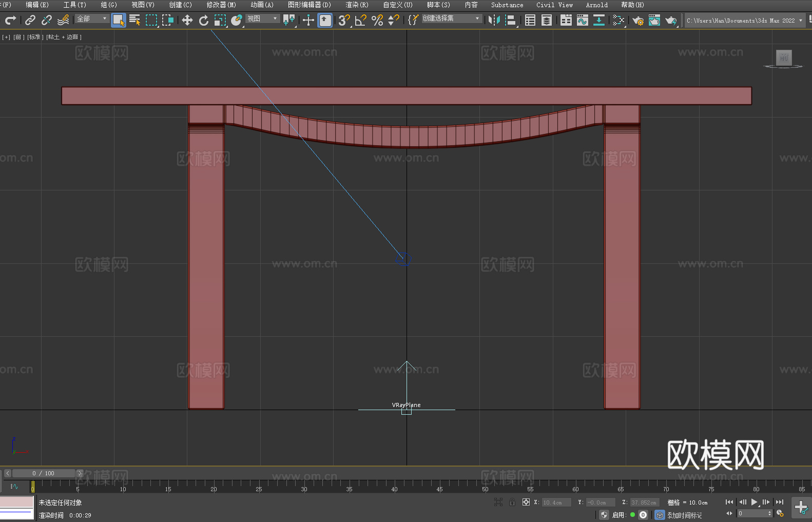Go to the end frame
Screen dimensions: 812x522
780,502
